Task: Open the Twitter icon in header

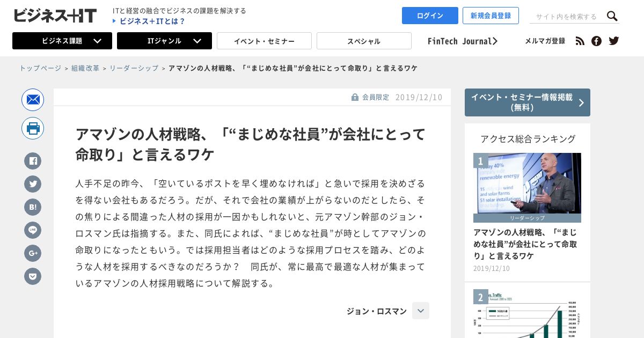Action: [x=614, y=41]
